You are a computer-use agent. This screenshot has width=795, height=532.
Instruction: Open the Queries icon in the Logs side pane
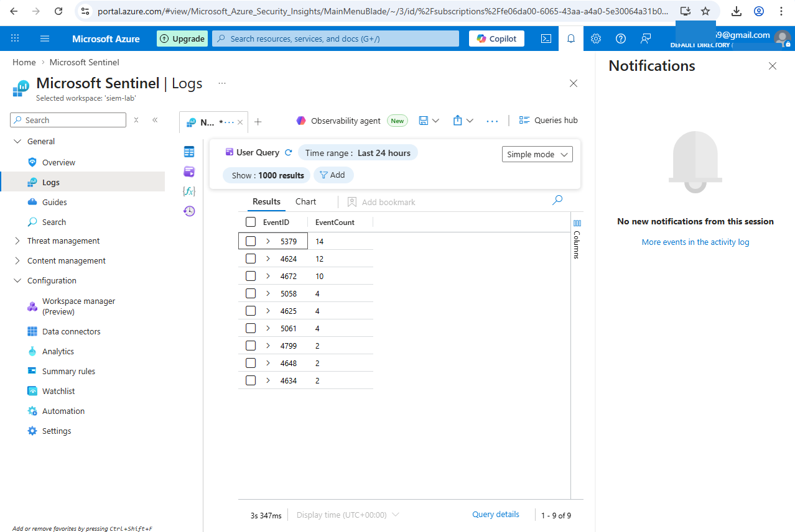click(x=189, y=172)
